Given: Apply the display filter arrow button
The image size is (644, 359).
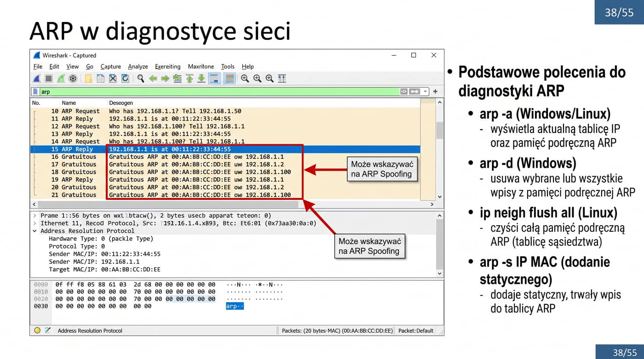Looking at the screenshot, I should 414,91.
